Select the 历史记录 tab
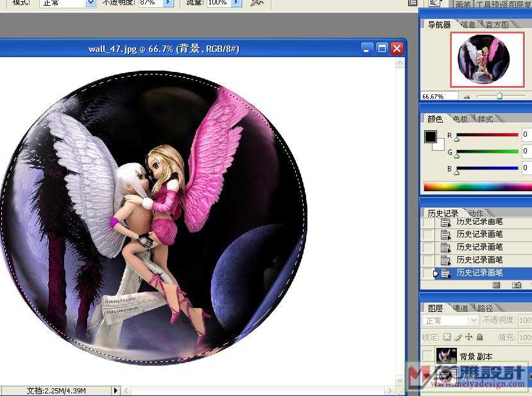 [x=443, y=213]
